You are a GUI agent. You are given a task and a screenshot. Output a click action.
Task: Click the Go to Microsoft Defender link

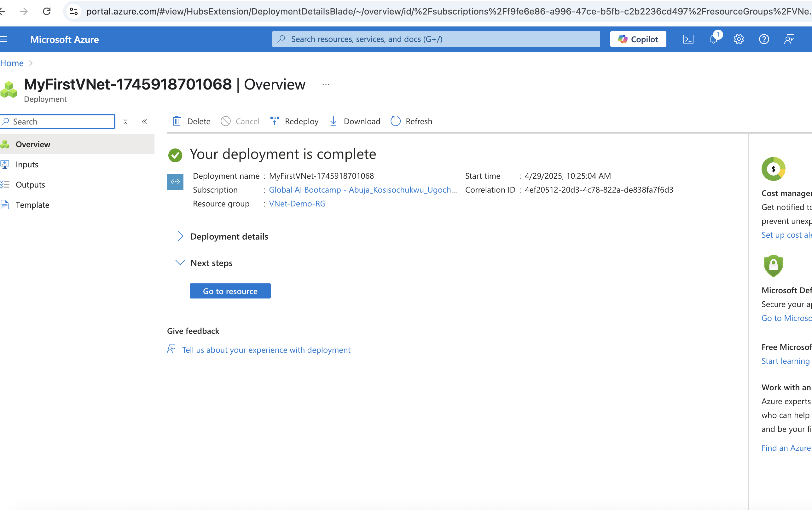786,318
